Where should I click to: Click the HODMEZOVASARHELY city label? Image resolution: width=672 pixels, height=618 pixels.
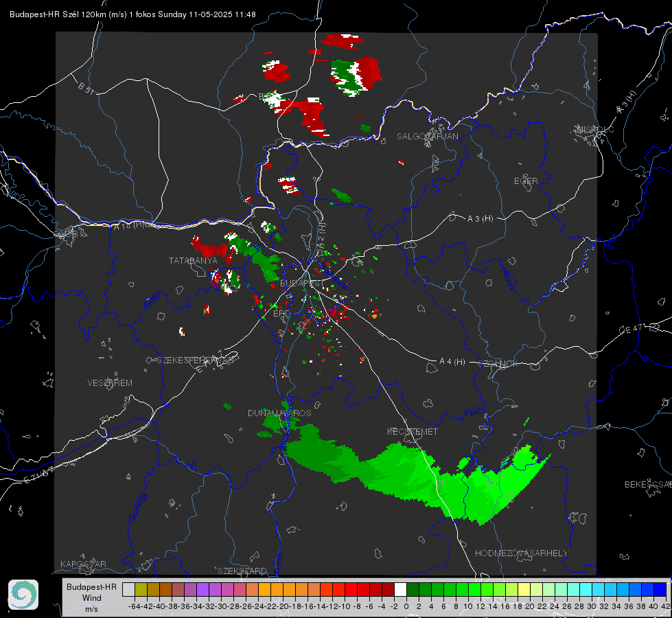point(521,553)
